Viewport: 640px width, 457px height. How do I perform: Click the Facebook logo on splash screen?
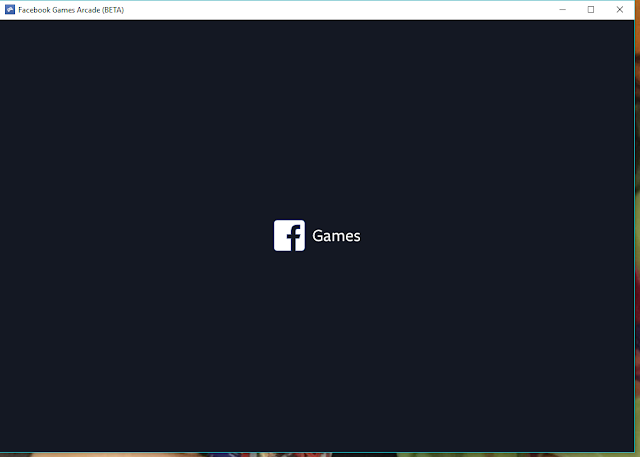tap(289, 235)
